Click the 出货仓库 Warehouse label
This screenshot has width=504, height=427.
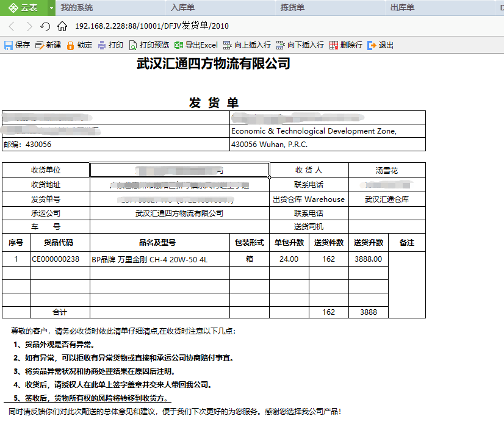tap(309, 199)
